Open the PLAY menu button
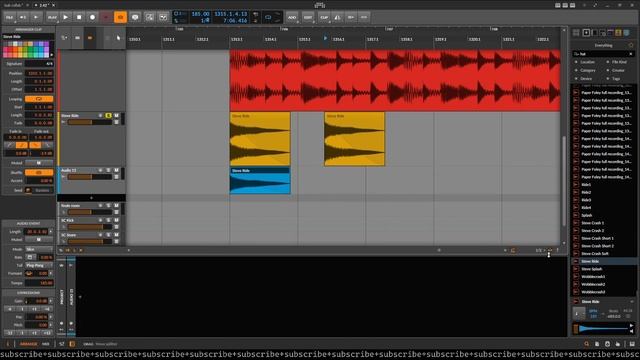This screenshot has width=640, height=360. 52,17
